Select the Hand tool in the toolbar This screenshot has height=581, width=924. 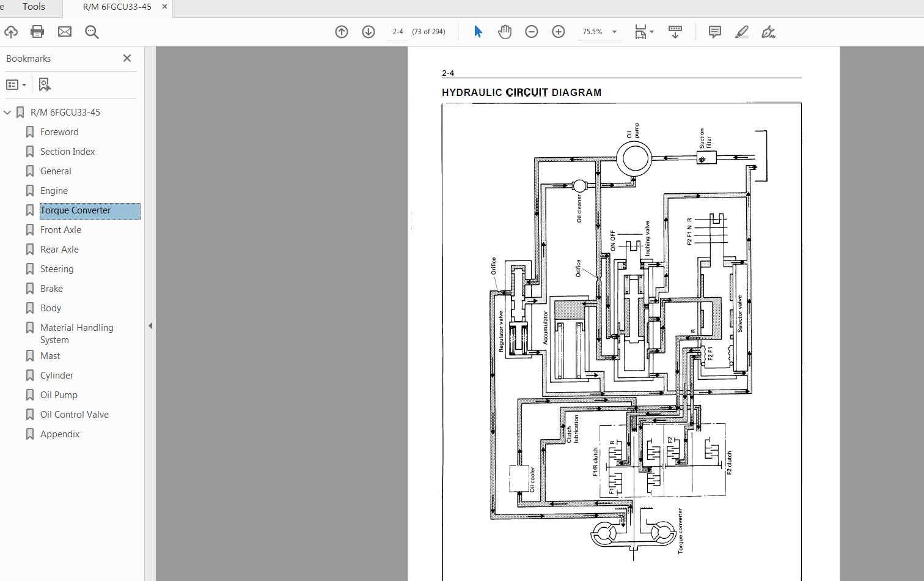coord(505,31)
